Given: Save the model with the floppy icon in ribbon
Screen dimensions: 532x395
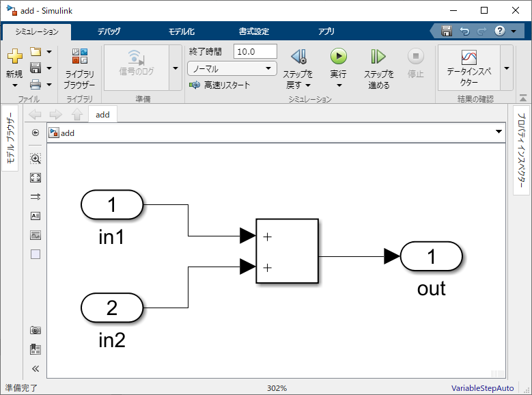Looking at the screenshot, I should pos(36,68).
